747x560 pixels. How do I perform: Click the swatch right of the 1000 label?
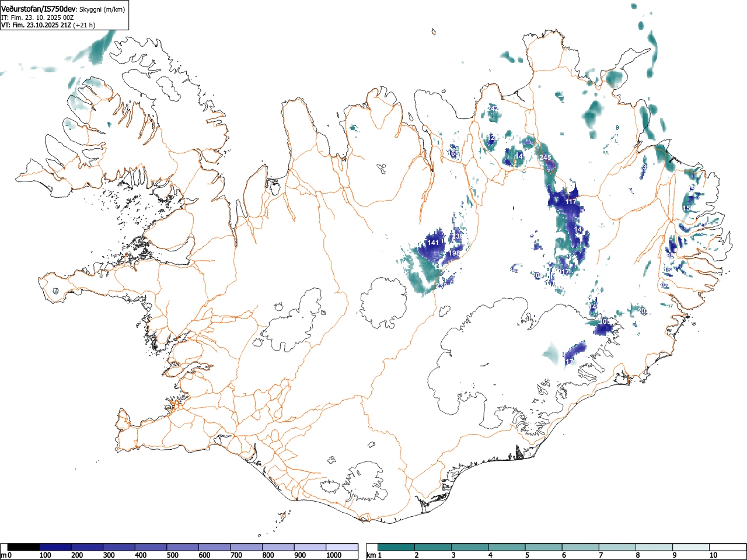point(342,547)
